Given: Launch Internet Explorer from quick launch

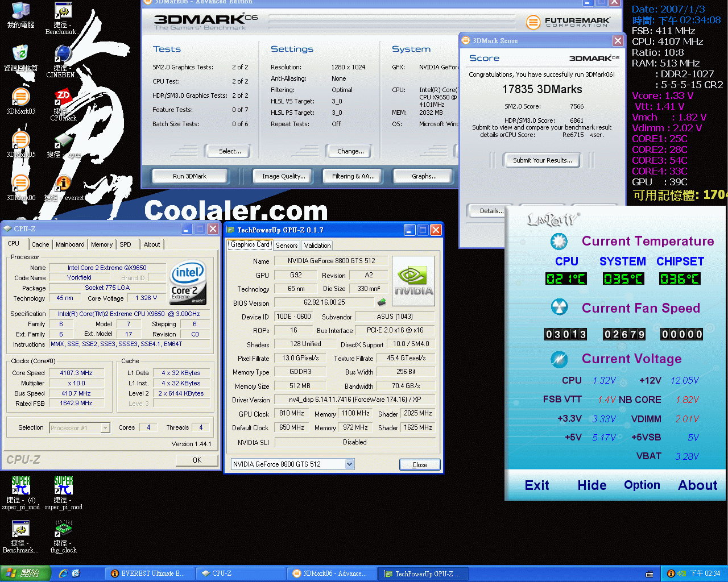Looking at the screenshot, I should (x=63, y=573).
